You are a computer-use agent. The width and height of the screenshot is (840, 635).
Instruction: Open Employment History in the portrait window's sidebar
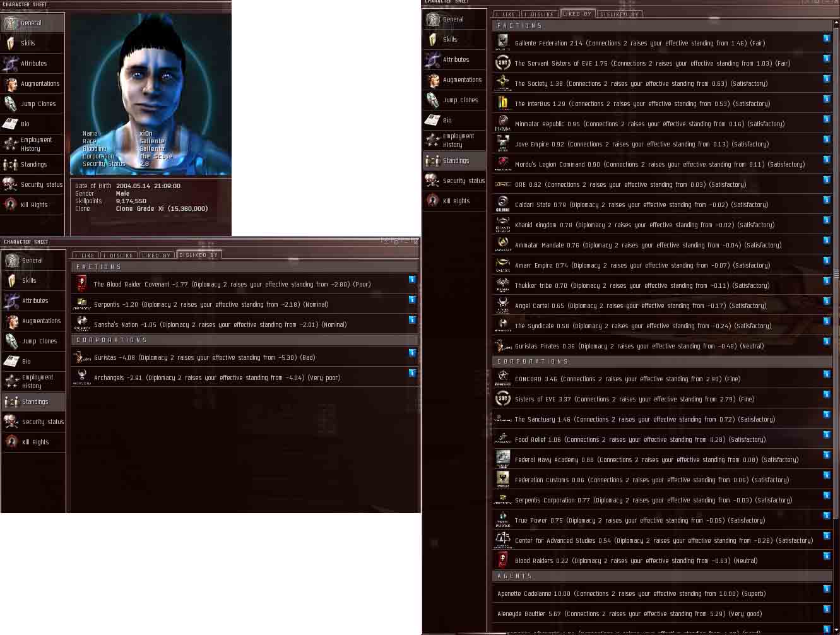pyautogui.click(x=32, y=144)
